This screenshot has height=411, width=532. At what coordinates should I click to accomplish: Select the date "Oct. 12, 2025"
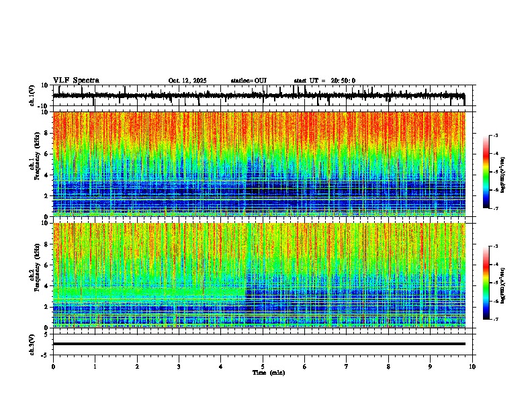pyautogui.click(x=187, y=81)
